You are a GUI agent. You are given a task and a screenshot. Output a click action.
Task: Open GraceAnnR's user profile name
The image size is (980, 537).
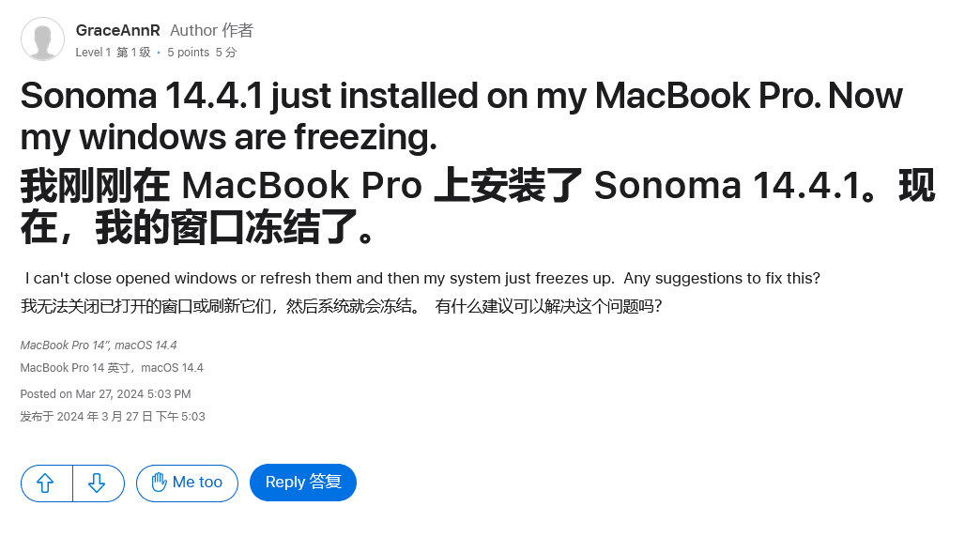117,30
